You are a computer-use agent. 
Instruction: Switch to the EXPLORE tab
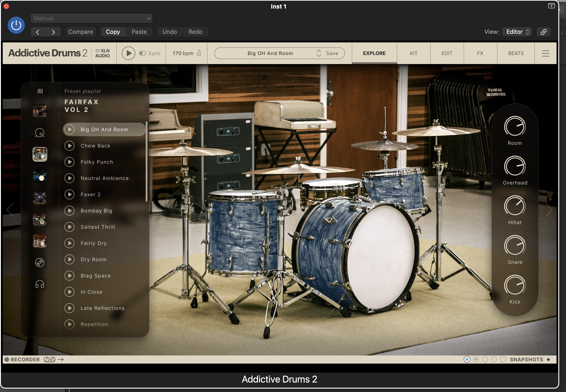coord(374,53)
